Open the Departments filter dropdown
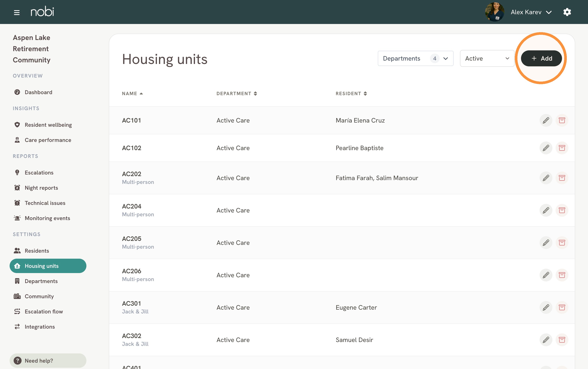The width and height of the screenshot is (588, 369). coord(415,58)
